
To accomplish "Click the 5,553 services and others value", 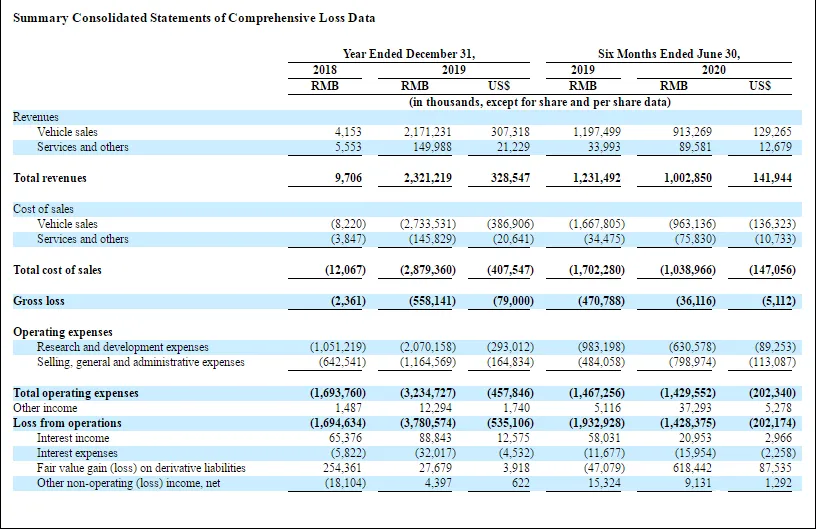I will (348, 147).
